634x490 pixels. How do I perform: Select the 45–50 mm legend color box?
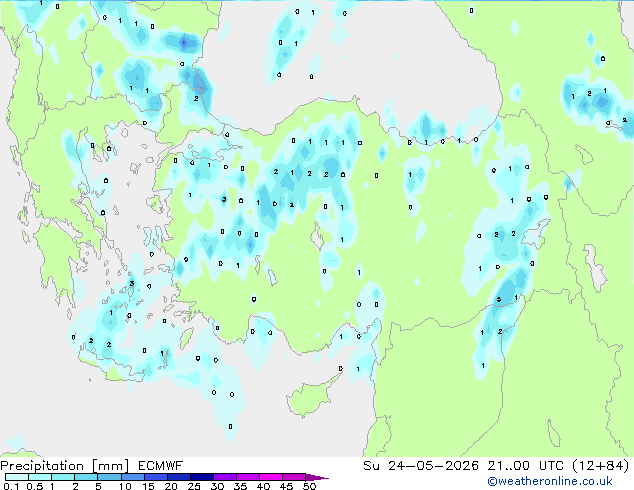coord(294,477)
